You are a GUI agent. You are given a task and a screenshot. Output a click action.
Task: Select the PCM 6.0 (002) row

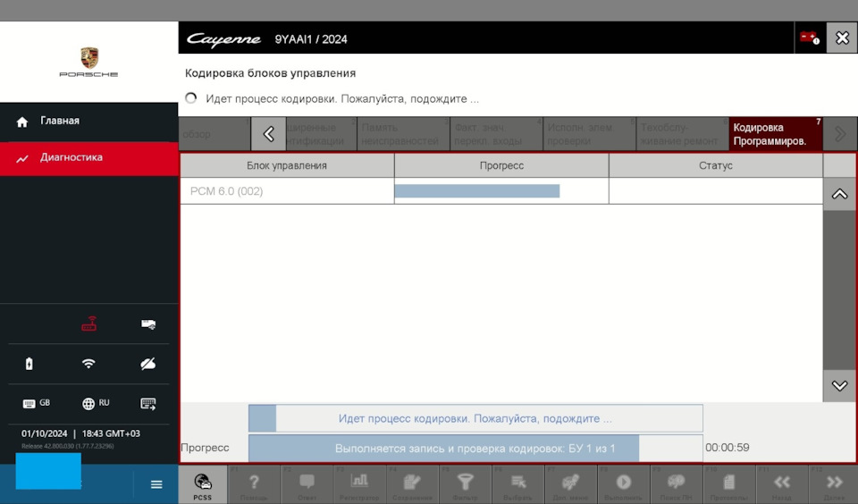pyautogui.click(x=501, y=191)
